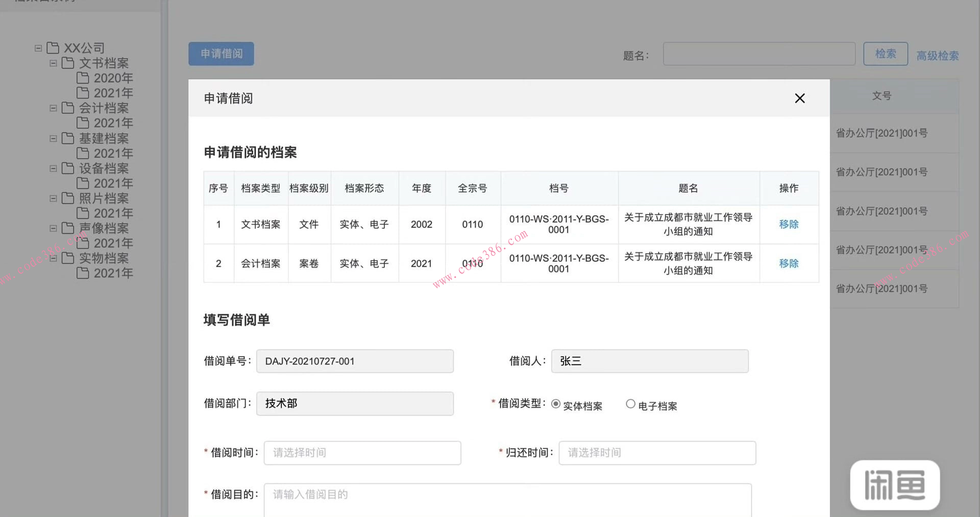Remove the first archive via 移除 link

click(x=789, y=224)
